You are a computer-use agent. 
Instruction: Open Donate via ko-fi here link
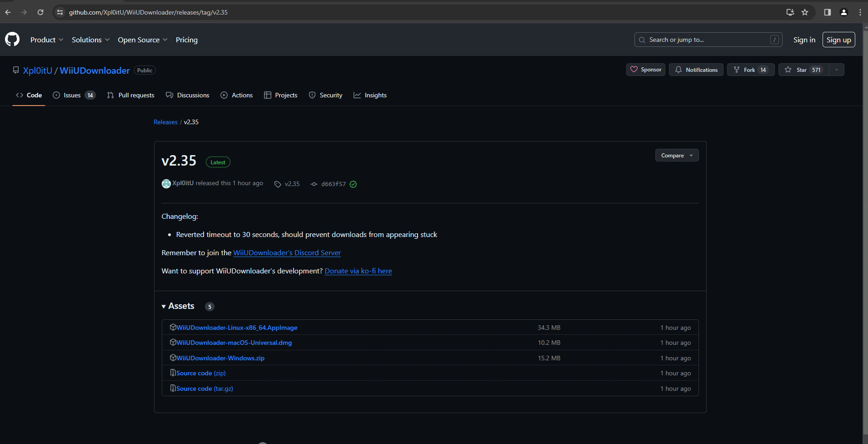(358, 271)
